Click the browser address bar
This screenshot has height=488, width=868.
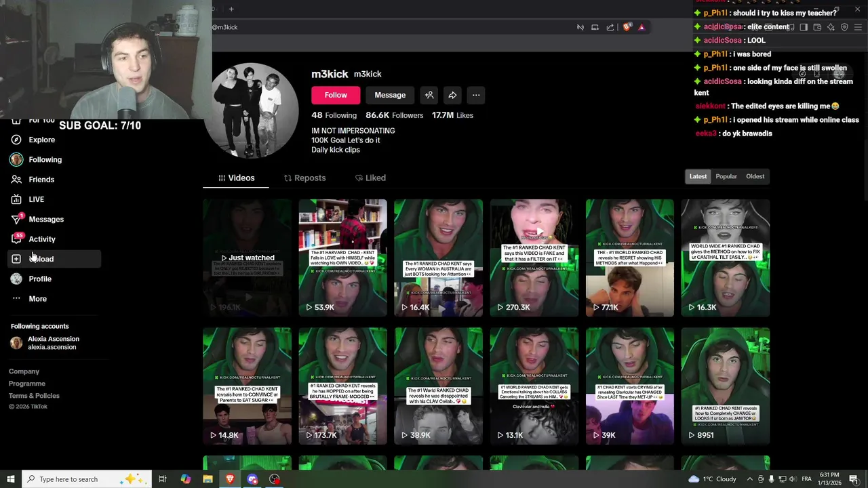pos(393,27)
